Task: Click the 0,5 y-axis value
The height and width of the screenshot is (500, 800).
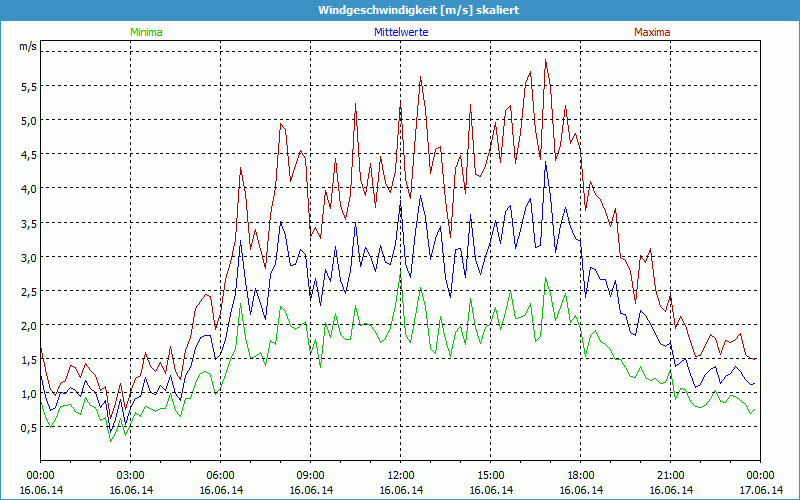Action: tap(29, 428)
